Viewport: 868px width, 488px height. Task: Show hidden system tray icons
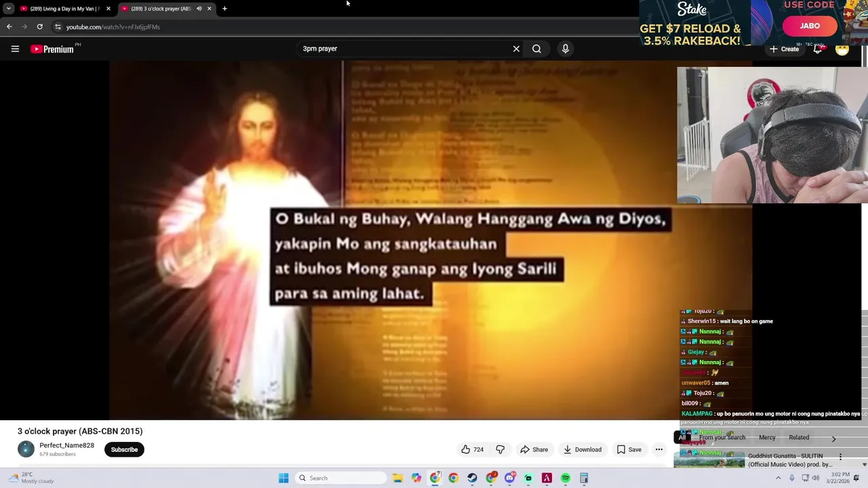coord(778,478)
